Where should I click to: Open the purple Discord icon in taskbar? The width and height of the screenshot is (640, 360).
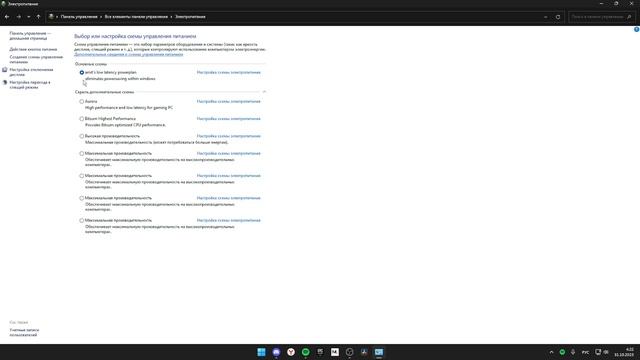(276, 352)
